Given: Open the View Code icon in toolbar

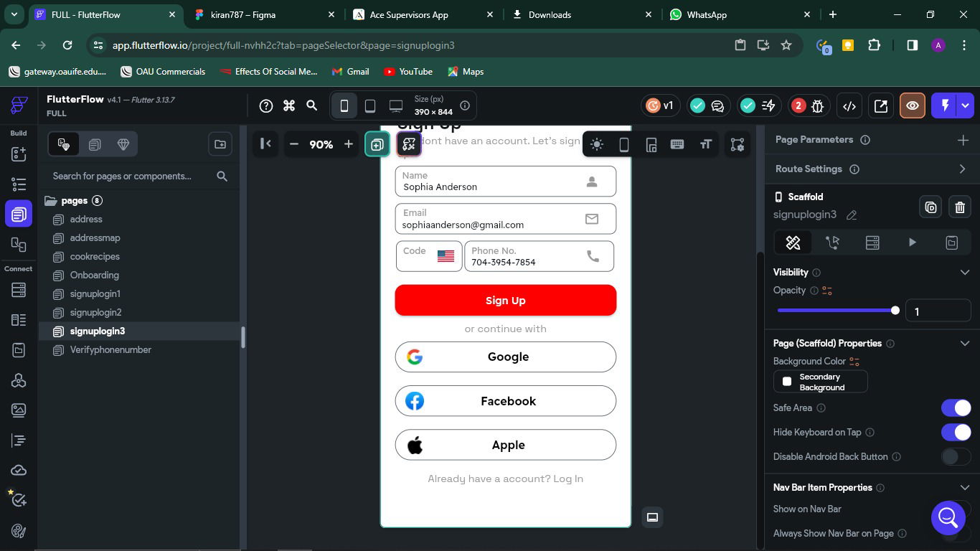Looking at the screenshot, I should (849, 106).
